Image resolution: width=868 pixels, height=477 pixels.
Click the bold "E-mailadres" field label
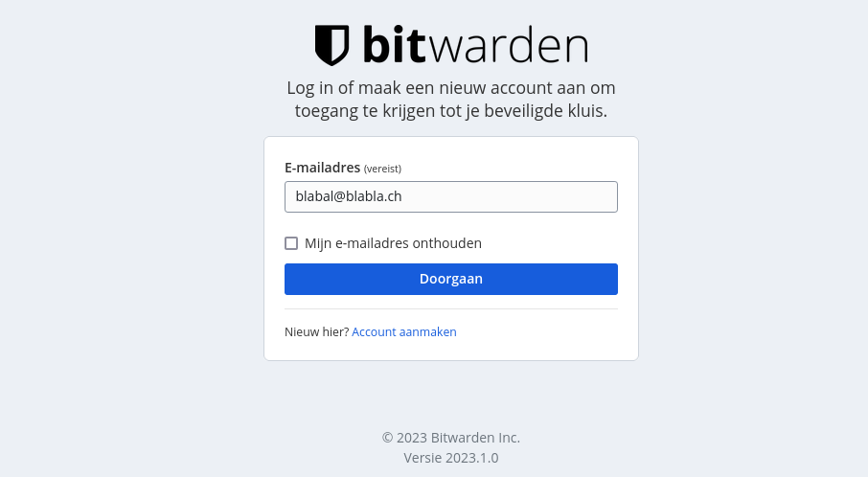click(322, 168)
